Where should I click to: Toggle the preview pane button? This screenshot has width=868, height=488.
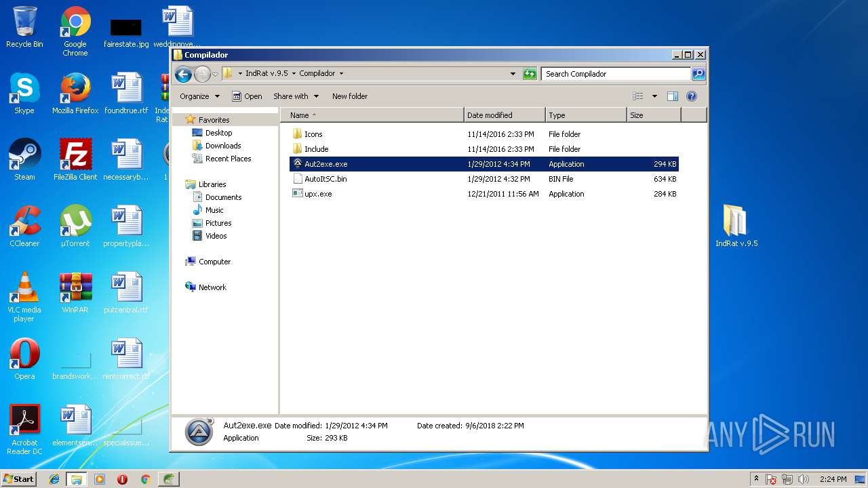coord(673,96)
